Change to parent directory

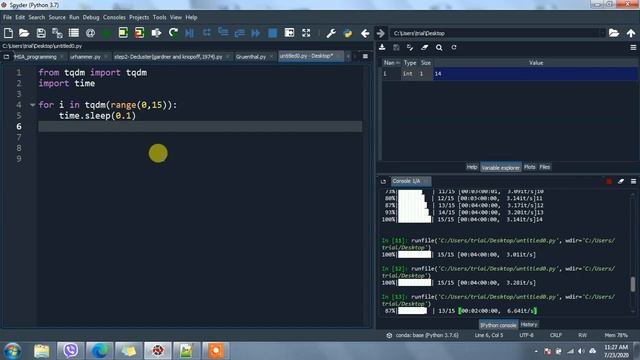click(x=631, y=33)
